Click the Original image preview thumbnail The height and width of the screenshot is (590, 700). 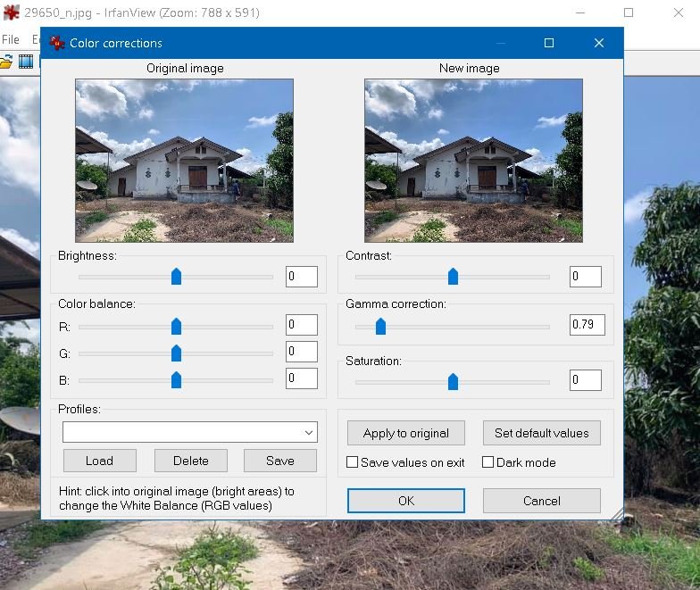tap(184, 161)
